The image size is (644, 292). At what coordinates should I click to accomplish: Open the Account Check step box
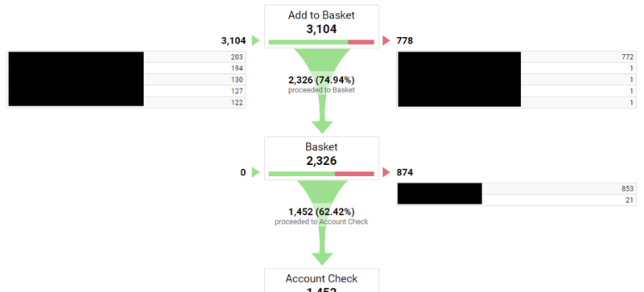321,281
